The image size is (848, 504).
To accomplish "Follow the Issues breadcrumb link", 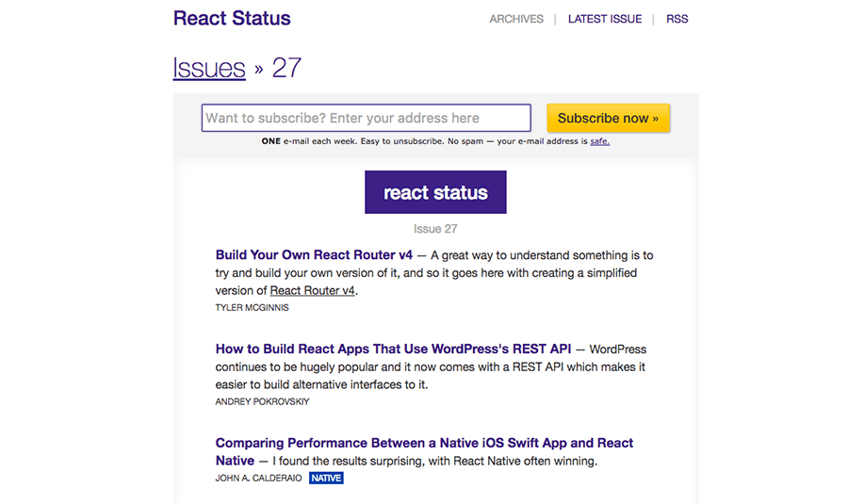I will (209, 68).
